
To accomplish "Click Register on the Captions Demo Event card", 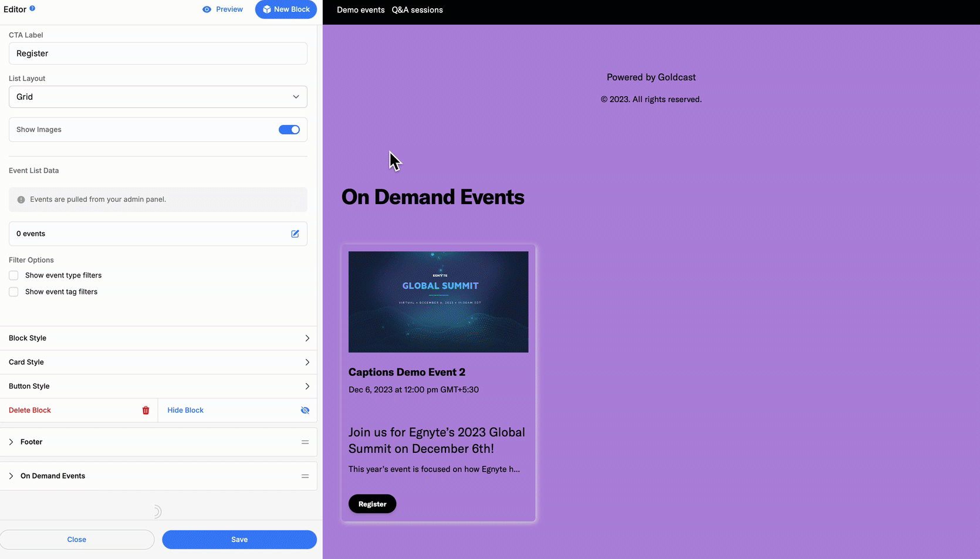I will pos(372,503).
